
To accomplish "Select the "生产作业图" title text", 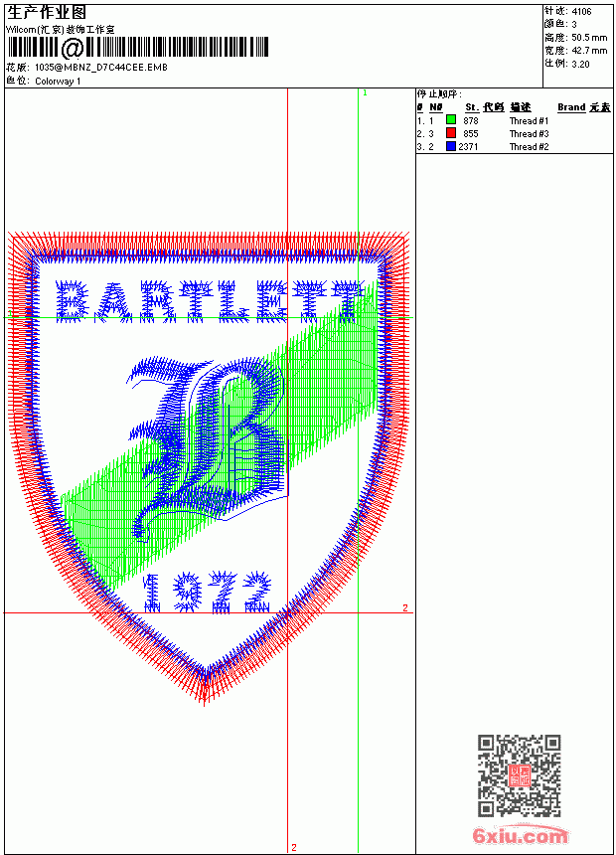I will point(47,12).
